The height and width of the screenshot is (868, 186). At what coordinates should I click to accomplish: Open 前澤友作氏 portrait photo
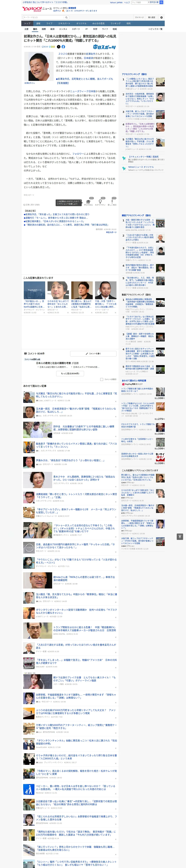click(39, 67)
